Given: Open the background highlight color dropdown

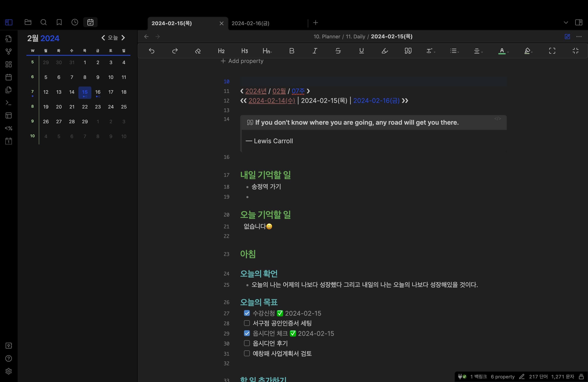Looking at the screenshot, I should click(528, 51).
